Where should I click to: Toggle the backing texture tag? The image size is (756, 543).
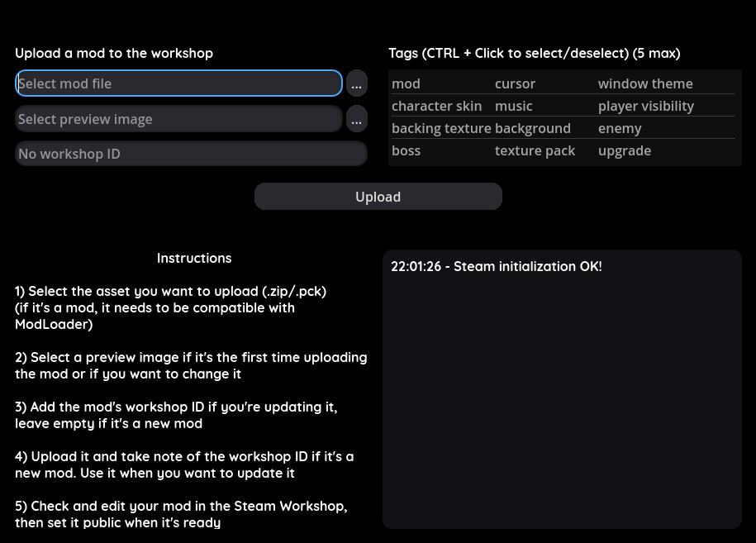[x=441, y=128]
